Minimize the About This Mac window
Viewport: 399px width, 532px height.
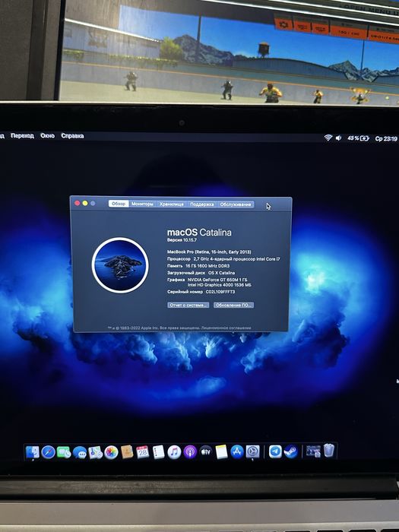(85, 203)
